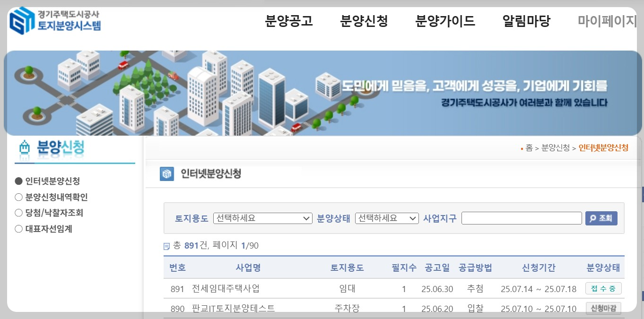Click 인터넷분양신청 in the breadcrumb
This screenshot has height=319, width=644.
tap(603, 148)
